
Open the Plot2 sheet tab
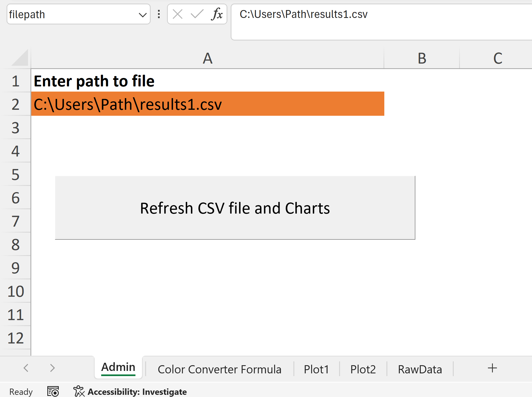pos(363,369)
